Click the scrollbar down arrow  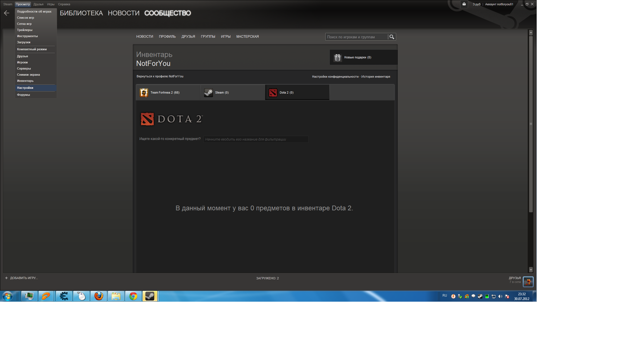[x=531, y=270]
